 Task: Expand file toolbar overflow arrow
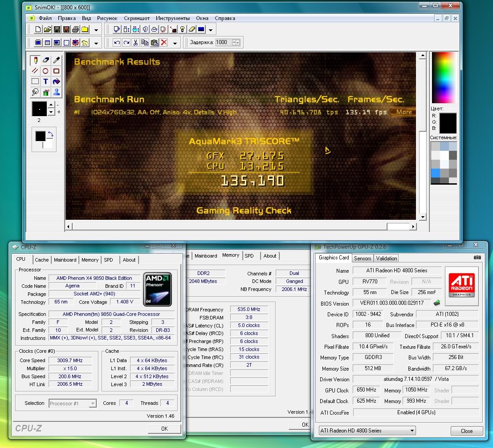coord(96,30)
